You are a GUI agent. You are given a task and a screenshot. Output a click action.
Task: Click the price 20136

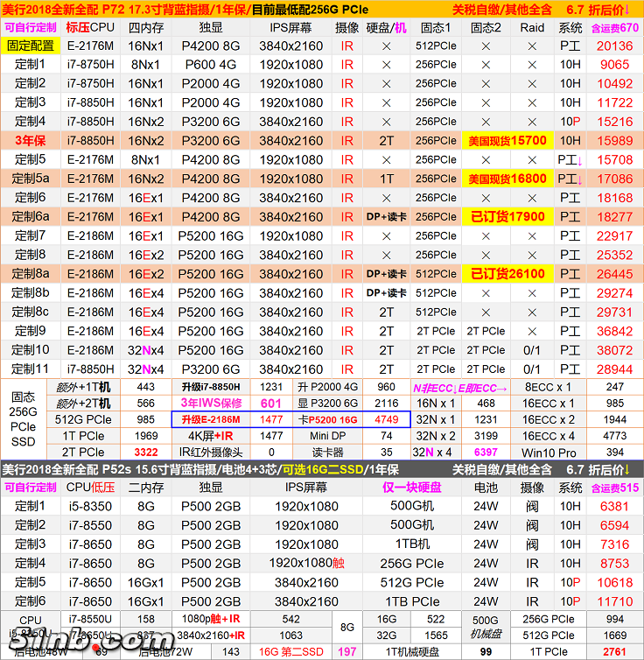click(x=614, y=46)
